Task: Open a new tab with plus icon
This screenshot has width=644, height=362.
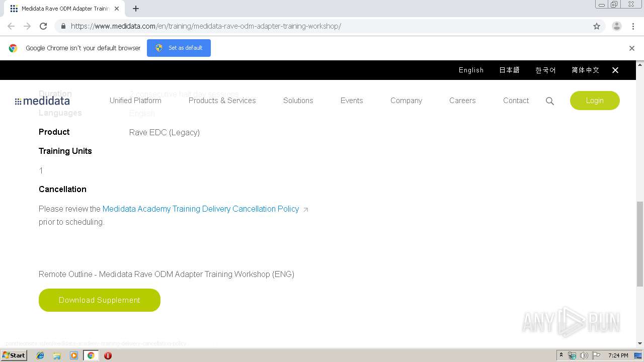Action: (x=136, y=9)
